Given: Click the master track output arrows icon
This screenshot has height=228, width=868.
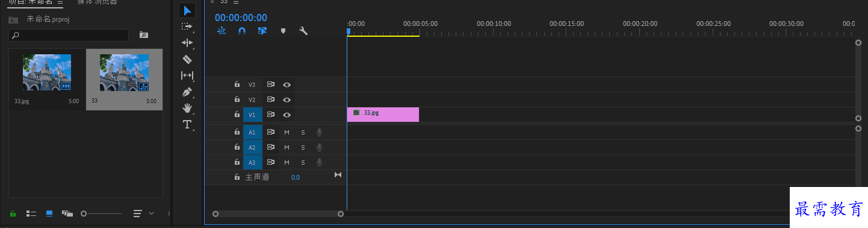Looking at the screenshot, I should point(338,175).
